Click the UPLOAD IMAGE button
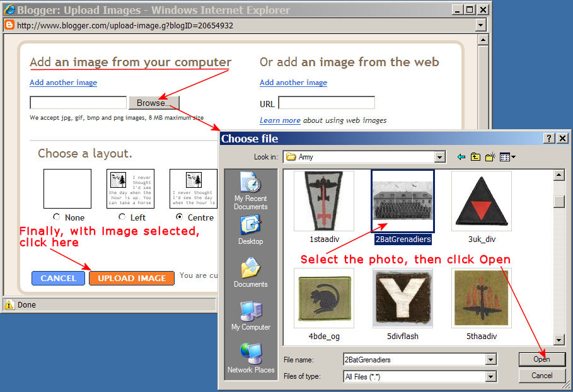The image size is (573, 392). (132, 278)
